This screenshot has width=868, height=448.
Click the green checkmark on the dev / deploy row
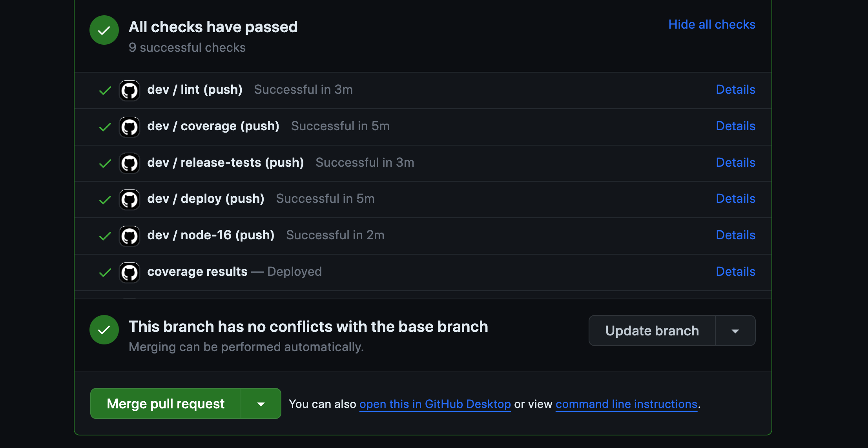pyautogui.click(x=105, y=199)
